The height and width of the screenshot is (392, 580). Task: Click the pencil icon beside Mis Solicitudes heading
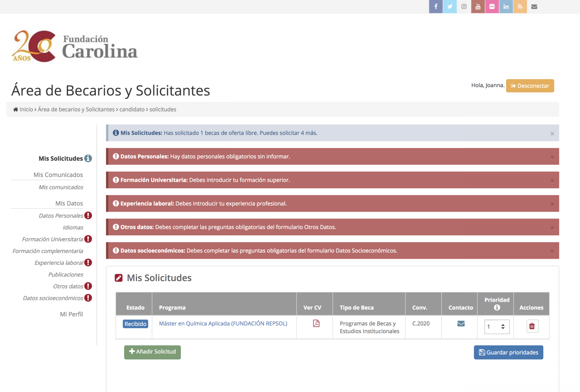click(119, 278)
